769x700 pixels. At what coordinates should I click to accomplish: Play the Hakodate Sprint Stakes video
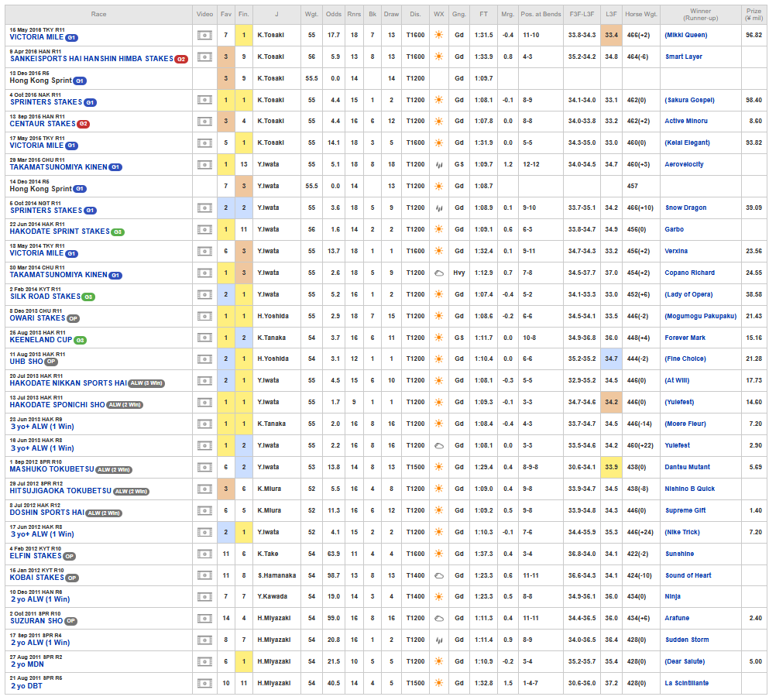(x=204, y=229)
